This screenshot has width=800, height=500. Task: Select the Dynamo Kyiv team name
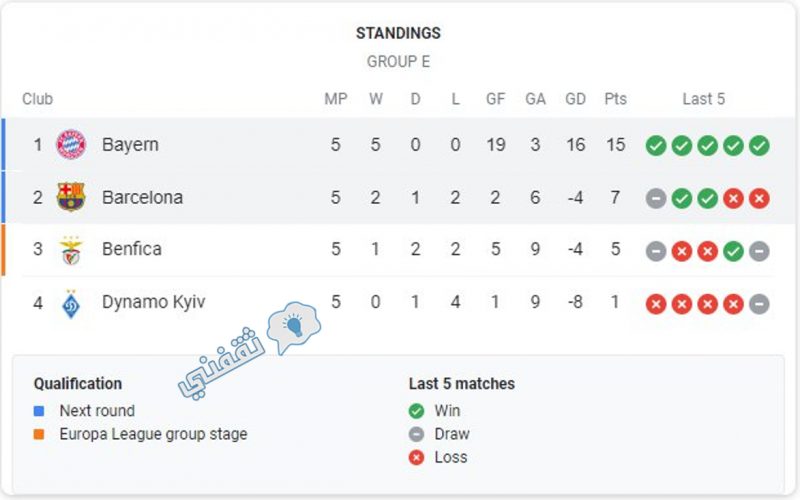pyautogui.click(x=154, y=302)
